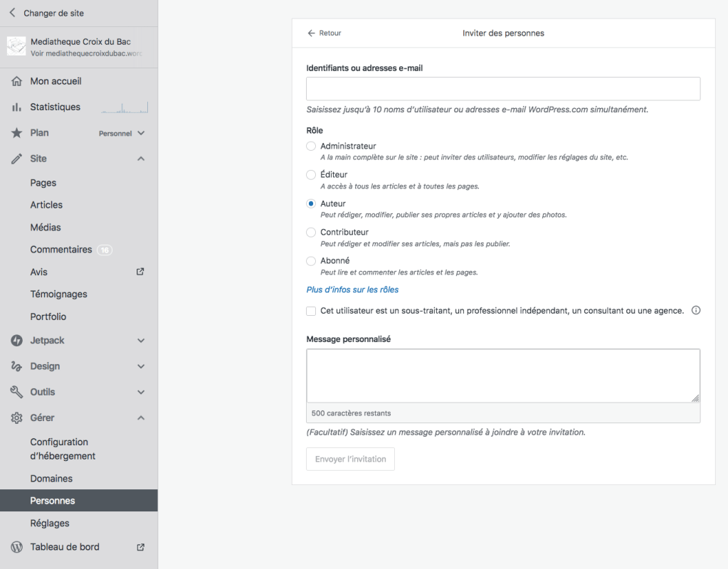Select the Administrateur role radio button
Viewport: 728px width, 569px height.
311,147
